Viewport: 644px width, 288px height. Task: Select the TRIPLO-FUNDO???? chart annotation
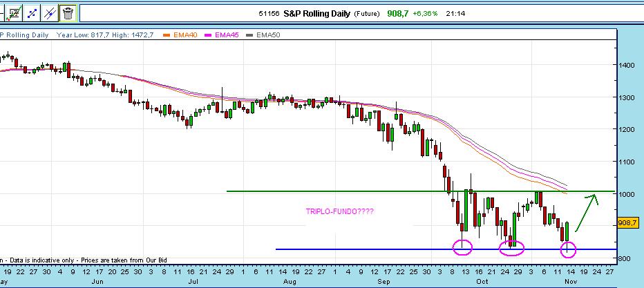tap(340, 212)
